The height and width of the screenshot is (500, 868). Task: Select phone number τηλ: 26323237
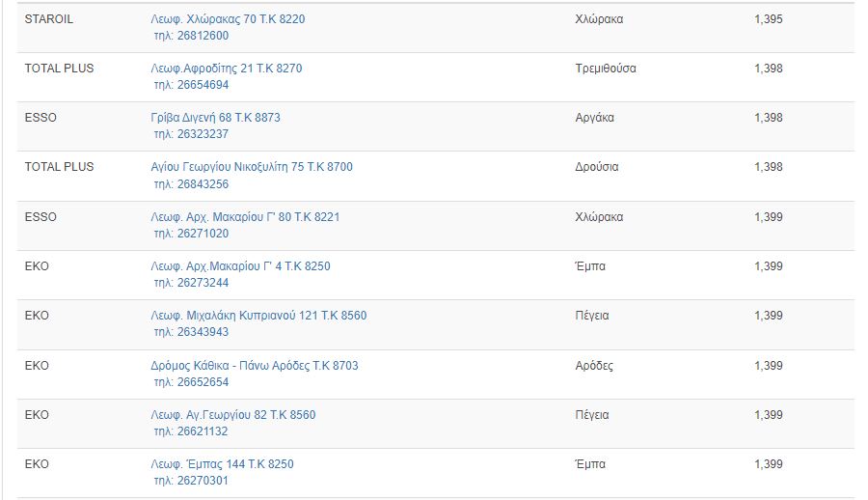click(191, 134)
